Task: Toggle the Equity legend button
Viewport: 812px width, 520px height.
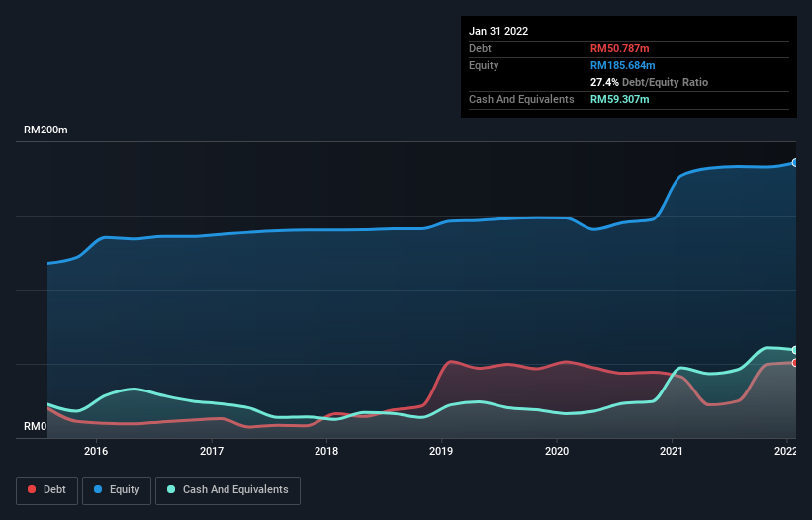Action: pyautogui.click(x=117, y=490)
